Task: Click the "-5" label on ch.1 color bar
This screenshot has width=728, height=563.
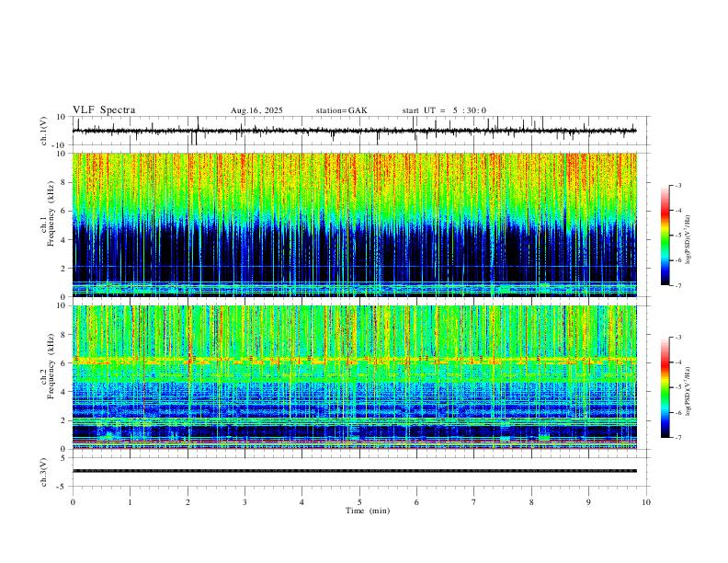Action: [678, 236]
